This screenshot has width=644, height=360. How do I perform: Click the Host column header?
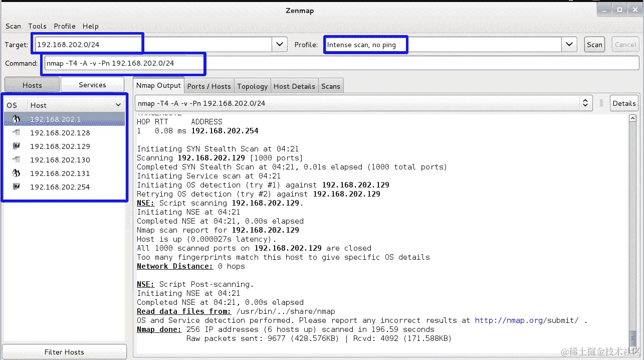(x=76, y=105)
